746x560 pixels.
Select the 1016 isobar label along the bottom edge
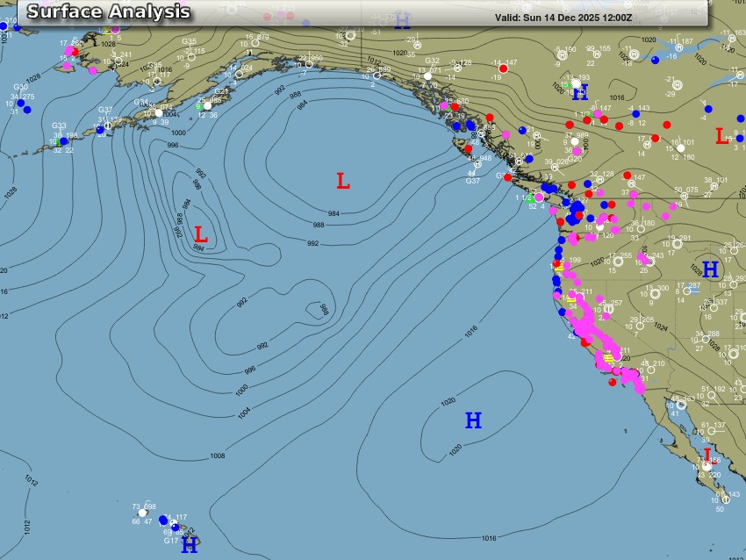click(489, 538)
